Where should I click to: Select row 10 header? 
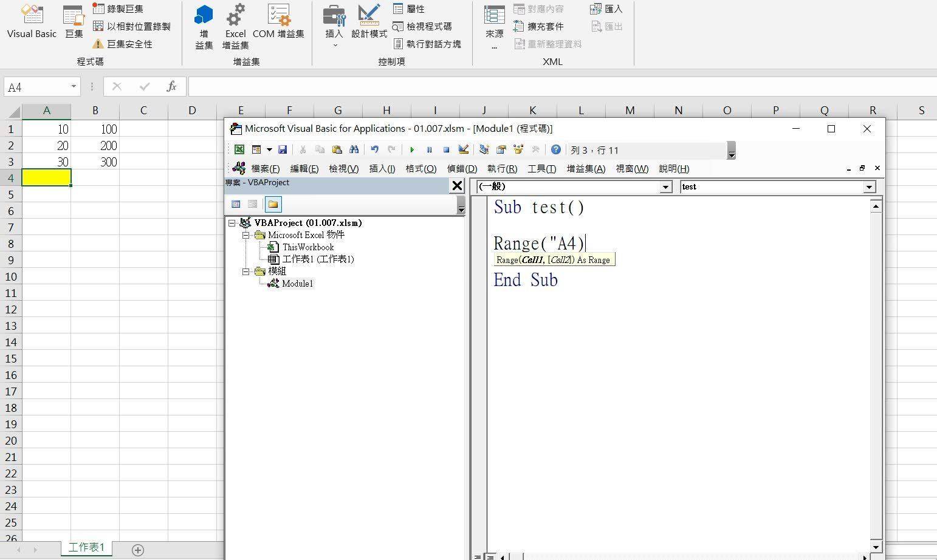click(11, 276)
